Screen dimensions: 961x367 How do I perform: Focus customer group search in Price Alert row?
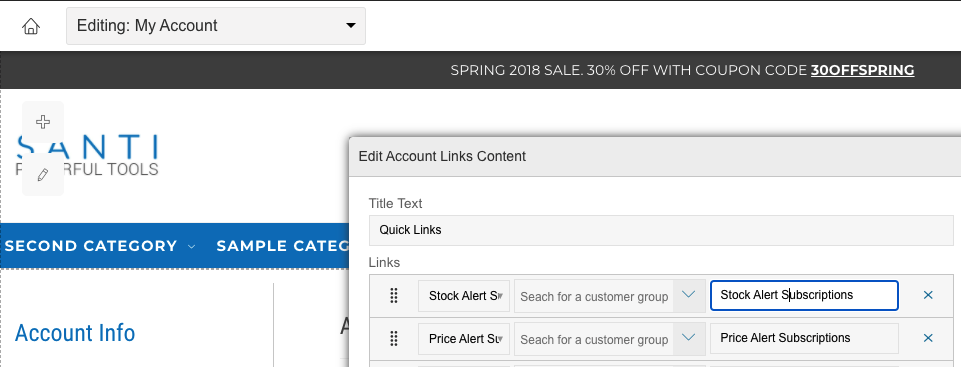point(594,339)
